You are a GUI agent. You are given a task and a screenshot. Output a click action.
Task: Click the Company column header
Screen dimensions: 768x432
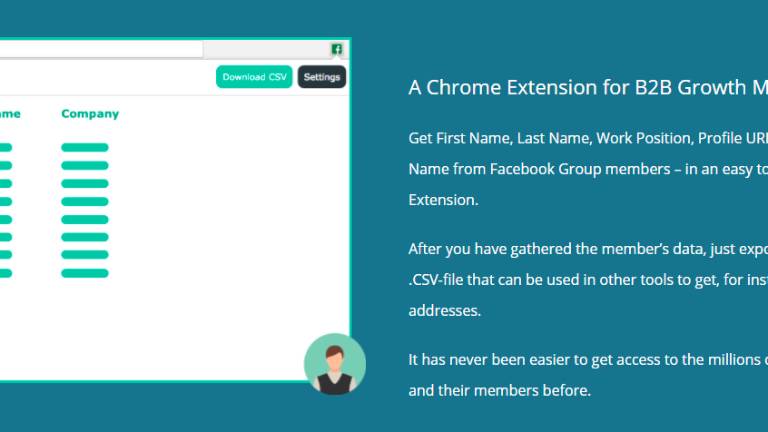90,114
